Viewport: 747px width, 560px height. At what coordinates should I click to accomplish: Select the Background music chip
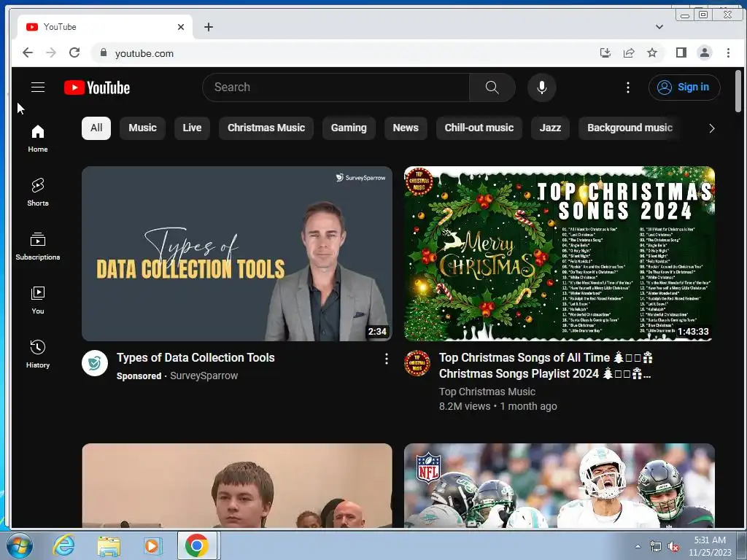(x=630, y=128)
